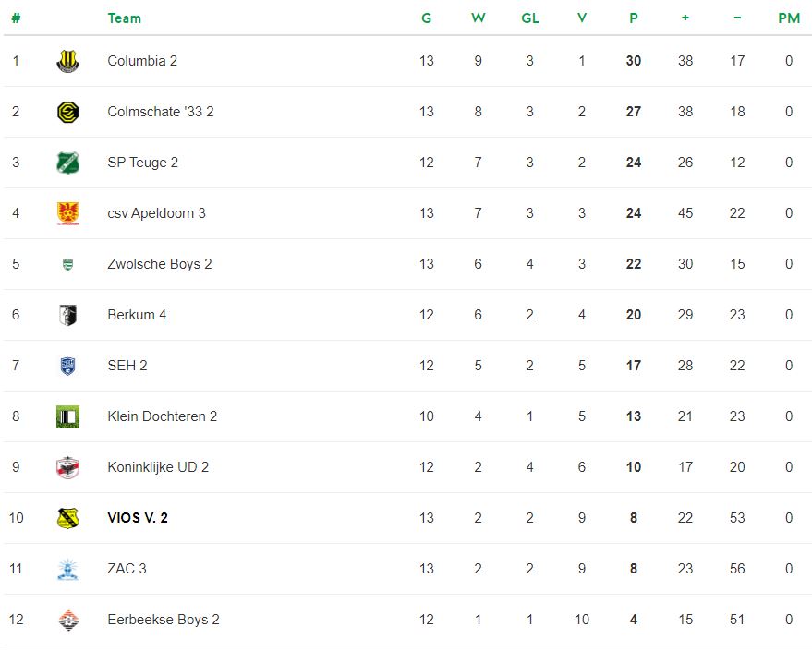The image size is (812, 651).
Task: Open the Zwolsche Boys 2 team link
Action: click(x=160, y=264)
